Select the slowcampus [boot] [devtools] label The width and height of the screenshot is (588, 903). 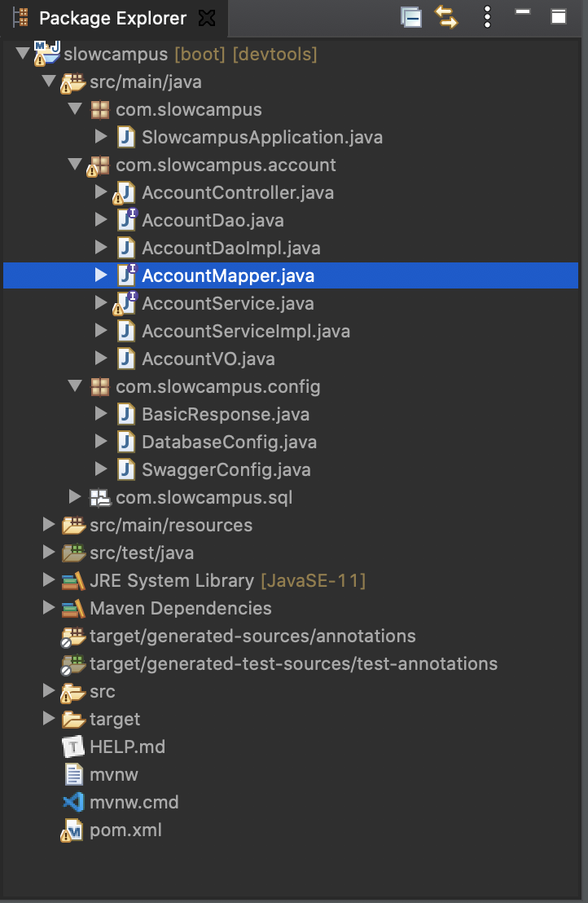(x=191, y=54)
